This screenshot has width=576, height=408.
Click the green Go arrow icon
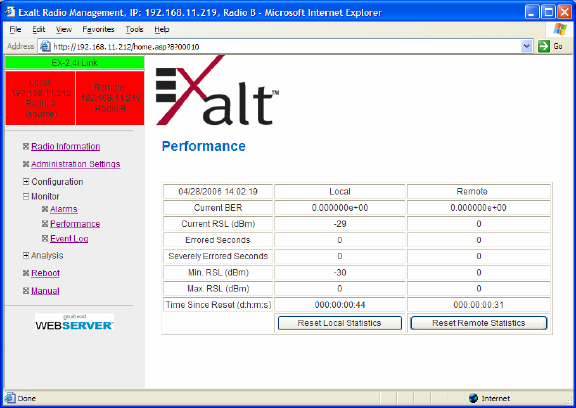544,46
